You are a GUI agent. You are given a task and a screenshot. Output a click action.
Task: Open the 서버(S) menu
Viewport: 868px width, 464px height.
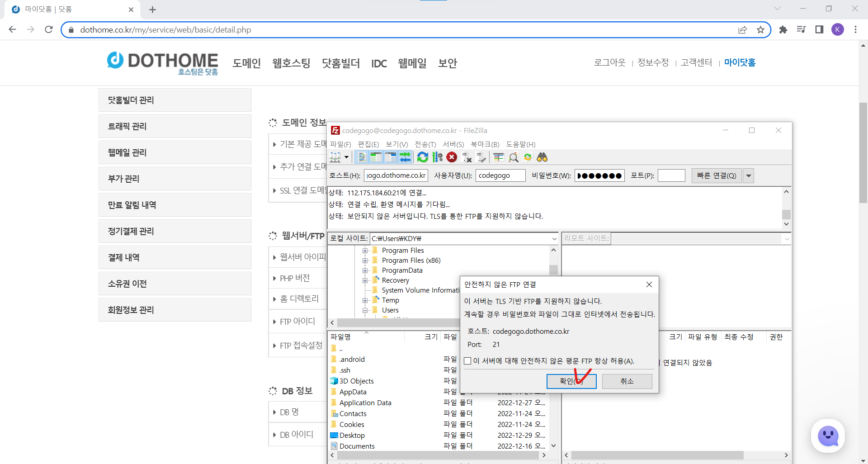pyautogui.click(x=453, y=144)
